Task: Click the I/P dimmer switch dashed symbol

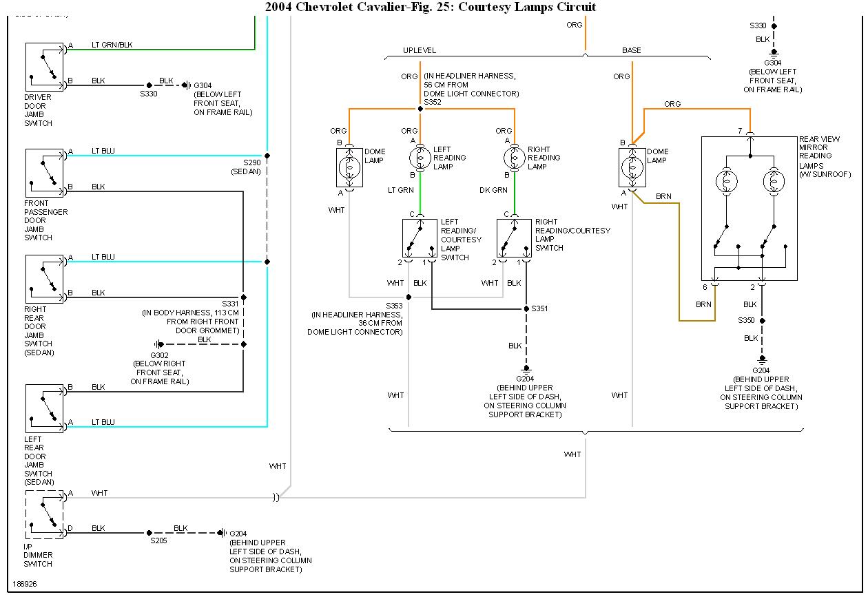Action: point(44,515)
